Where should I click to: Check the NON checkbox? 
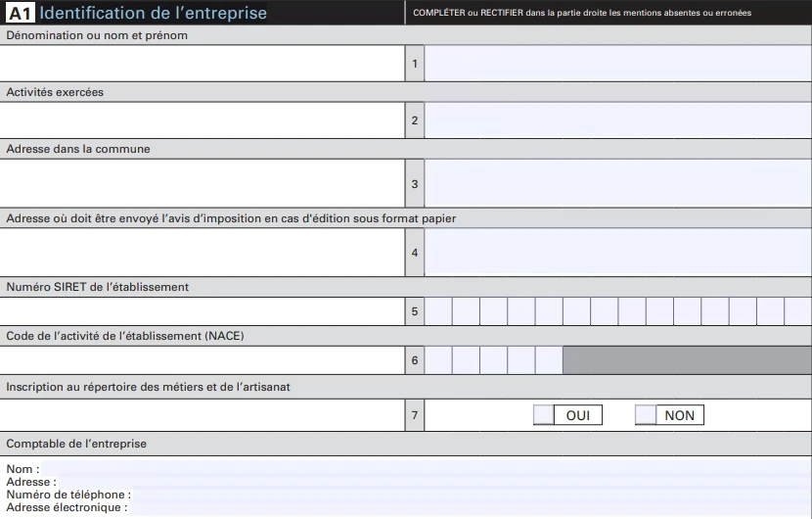(x=646, y=415)
